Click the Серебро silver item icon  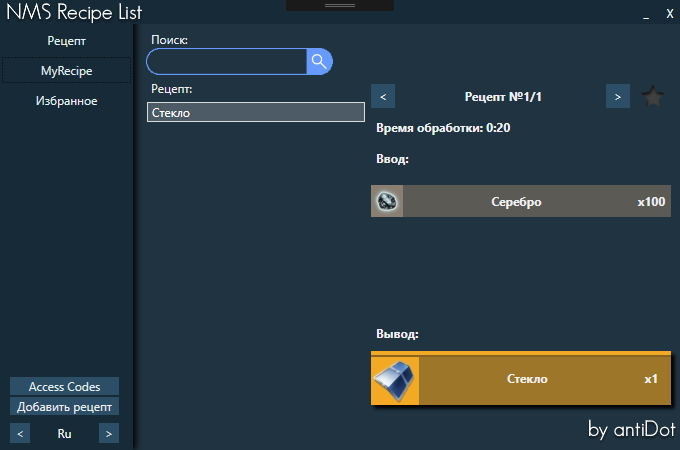[x=387, y=201]
